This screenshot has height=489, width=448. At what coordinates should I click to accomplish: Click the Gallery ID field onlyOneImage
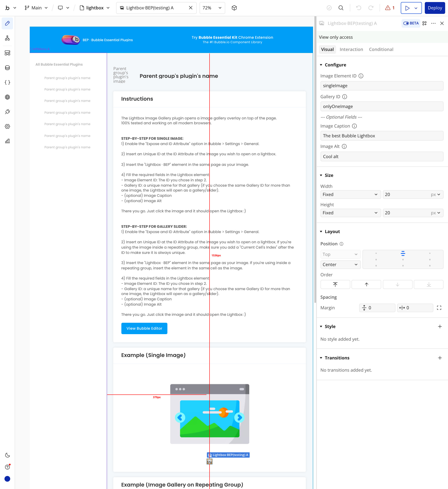pos(382,106)
